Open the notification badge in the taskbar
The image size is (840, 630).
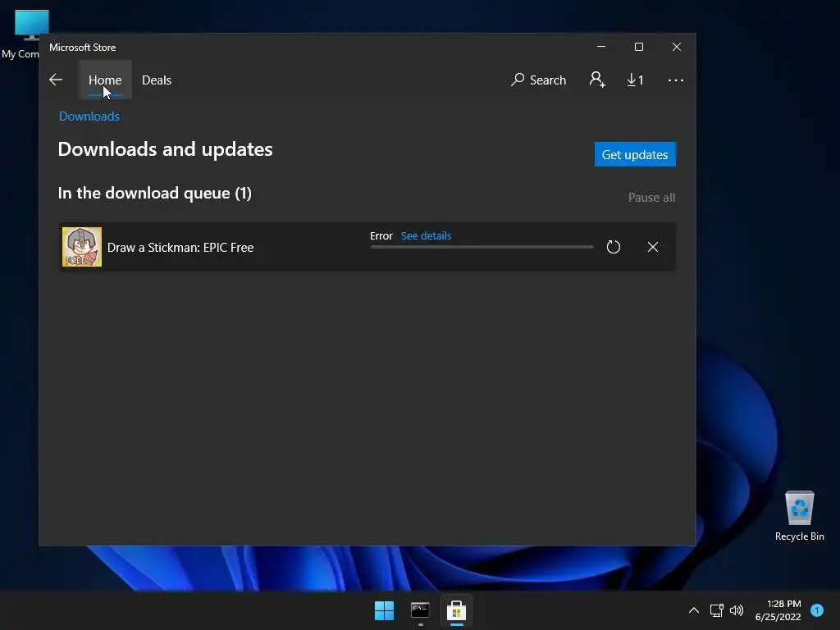pyautogui.click(x=817, y=610)
